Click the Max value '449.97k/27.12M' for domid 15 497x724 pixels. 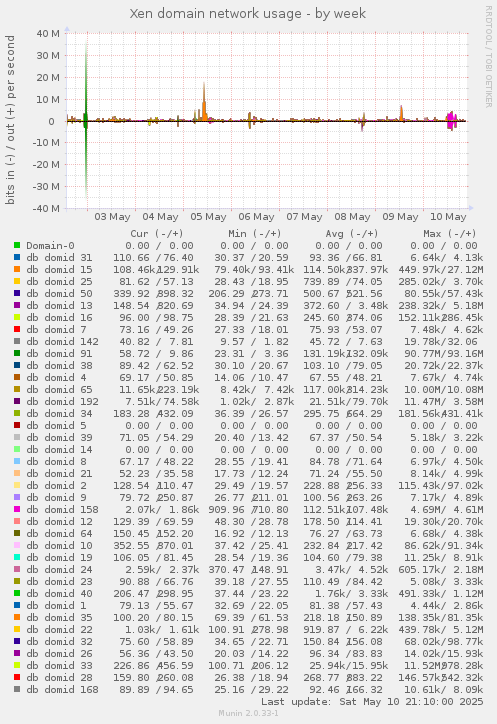point(441,270)
